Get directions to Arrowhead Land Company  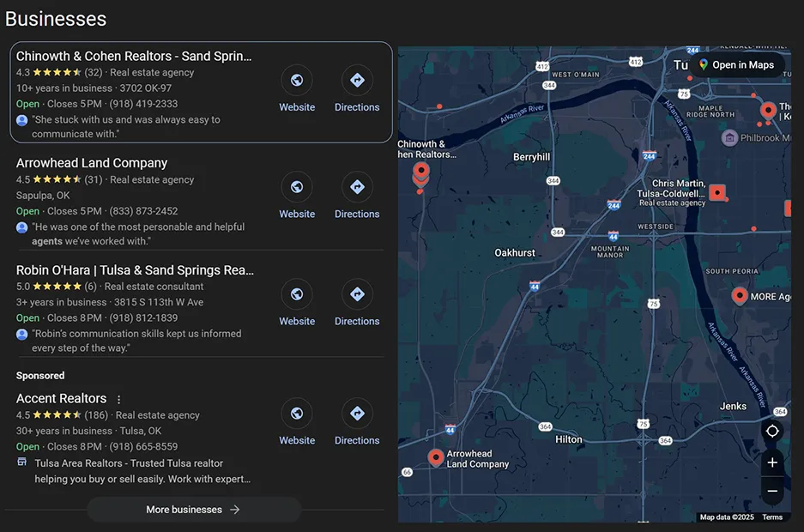click(357, 187)
